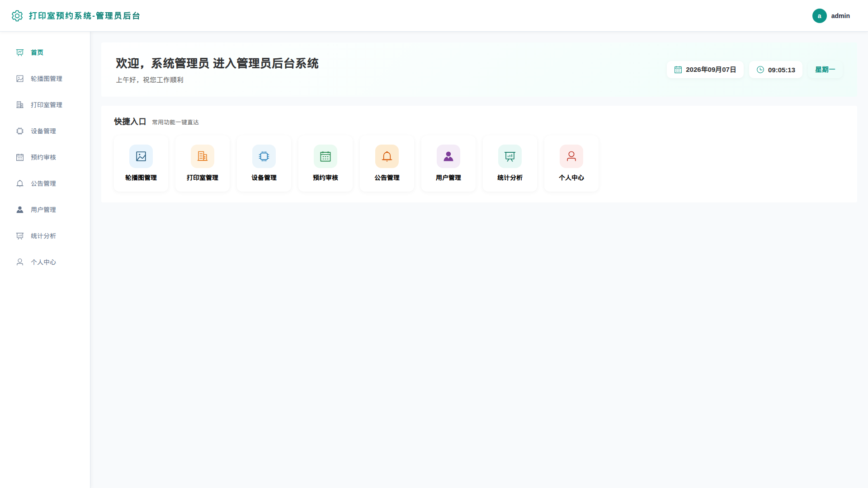The width and height of the screenshot is (868, 488).
Task: Go to 个人中心 in the sidebar
Action: tap(45, 262)
